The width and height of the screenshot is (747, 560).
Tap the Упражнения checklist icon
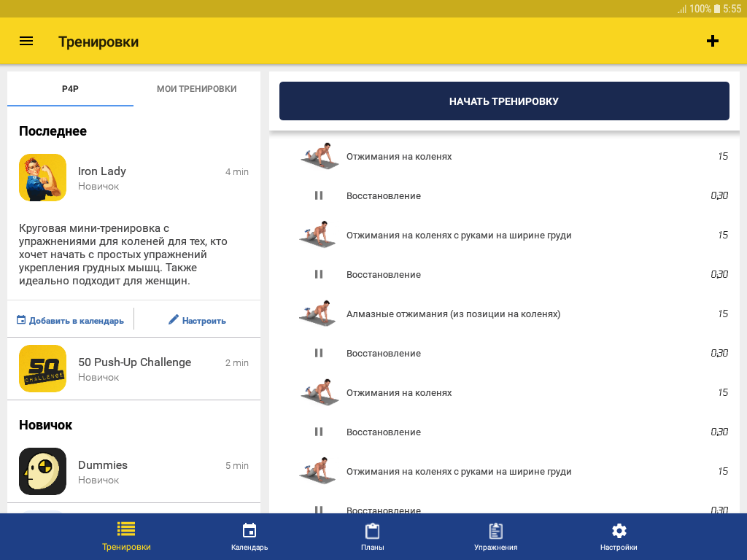coord(495,531)
